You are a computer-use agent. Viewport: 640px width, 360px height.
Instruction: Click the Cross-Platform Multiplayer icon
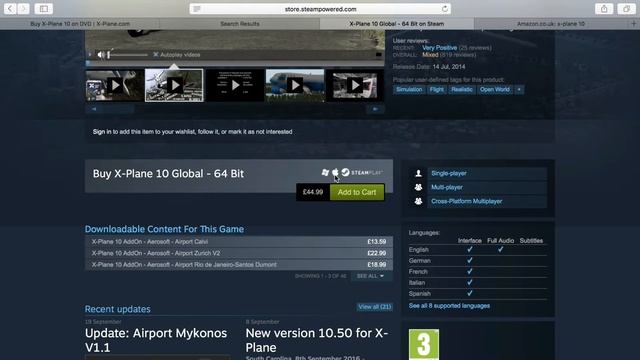point(418,201)
